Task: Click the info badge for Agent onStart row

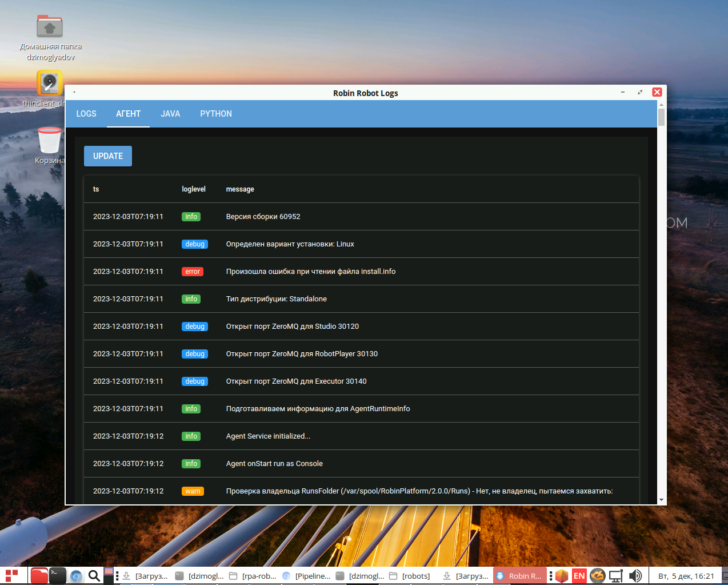Action: click(191, 464)
